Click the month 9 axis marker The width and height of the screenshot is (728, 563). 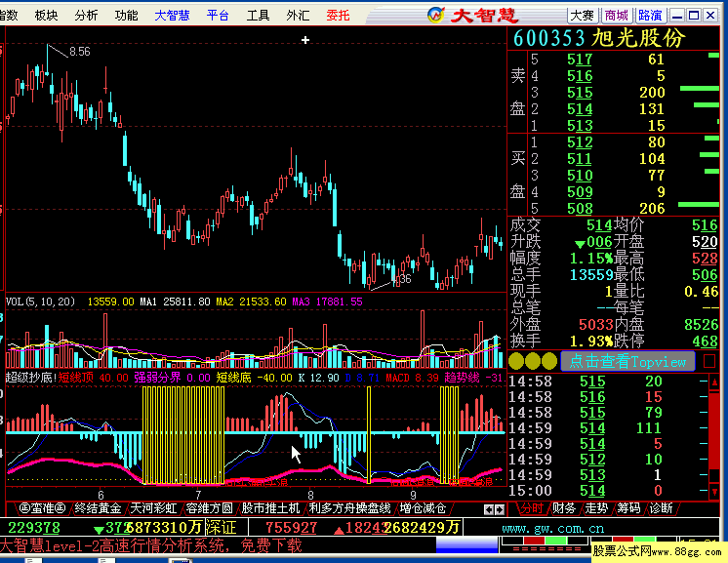[x=413, y=495]
